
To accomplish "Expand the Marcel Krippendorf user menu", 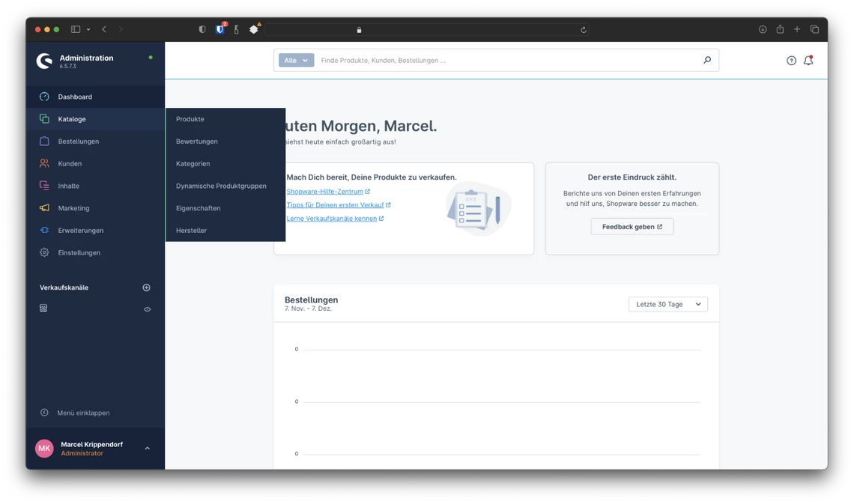I will click(147, 449).
